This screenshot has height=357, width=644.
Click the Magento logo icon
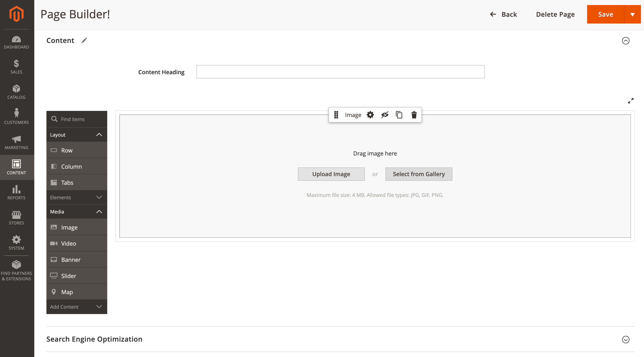tap(17, 14)
